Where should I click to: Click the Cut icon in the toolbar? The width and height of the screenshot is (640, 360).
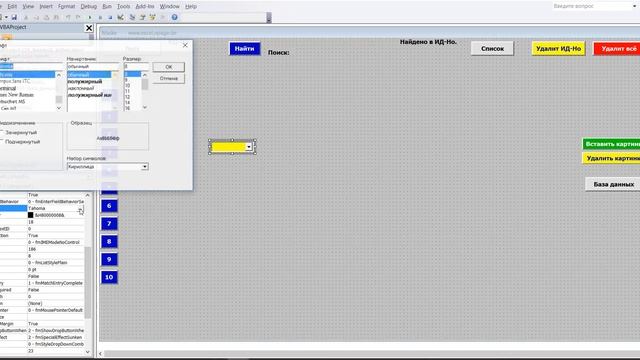click(26, 17)
